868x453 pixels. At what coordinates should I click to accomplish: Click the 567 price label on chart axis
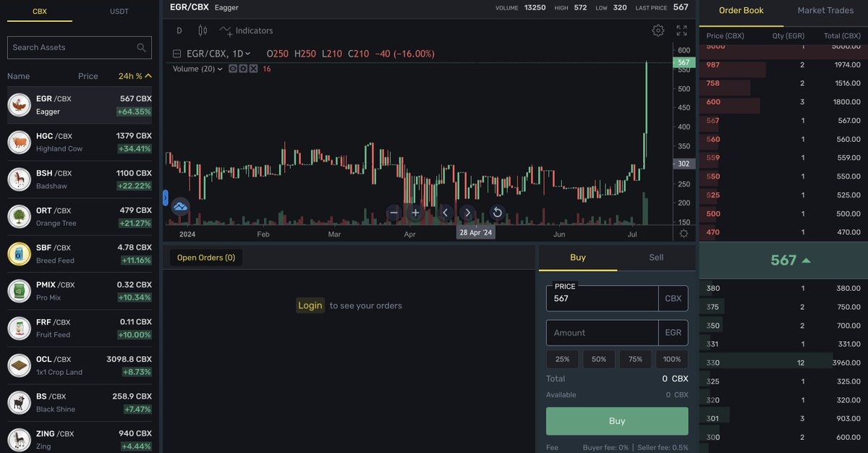(x=684, y=63)
